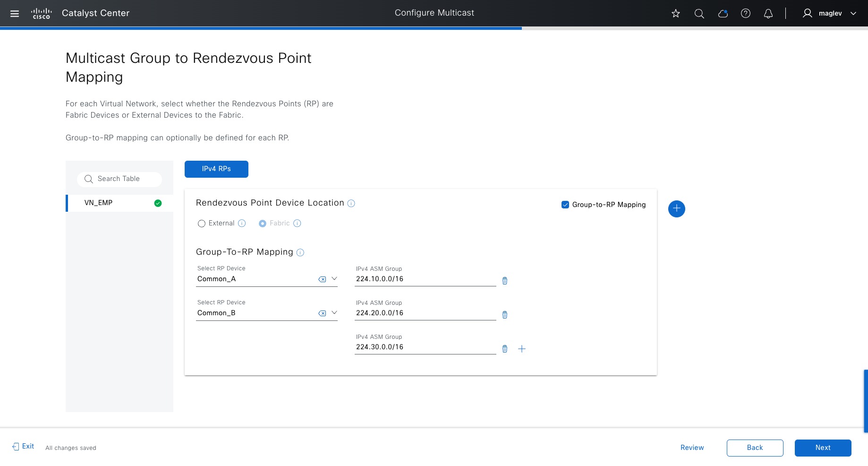This screenshot has height=466, width=868.
Task: Click the blue circular add RP button
Action: pos(677,208)
